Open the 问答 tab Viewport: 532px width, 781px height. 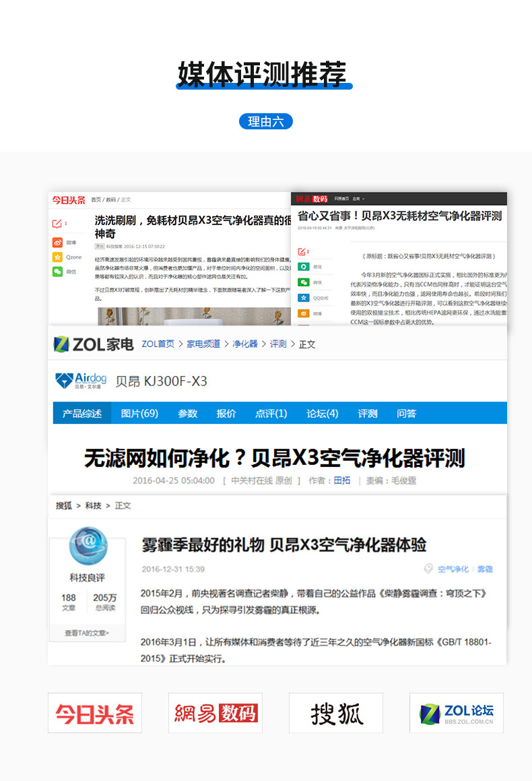click(x=406, y=413)
